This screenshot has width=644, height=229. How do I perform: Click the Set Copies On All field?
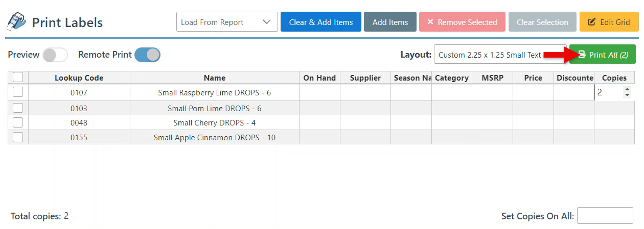[605, 216]
